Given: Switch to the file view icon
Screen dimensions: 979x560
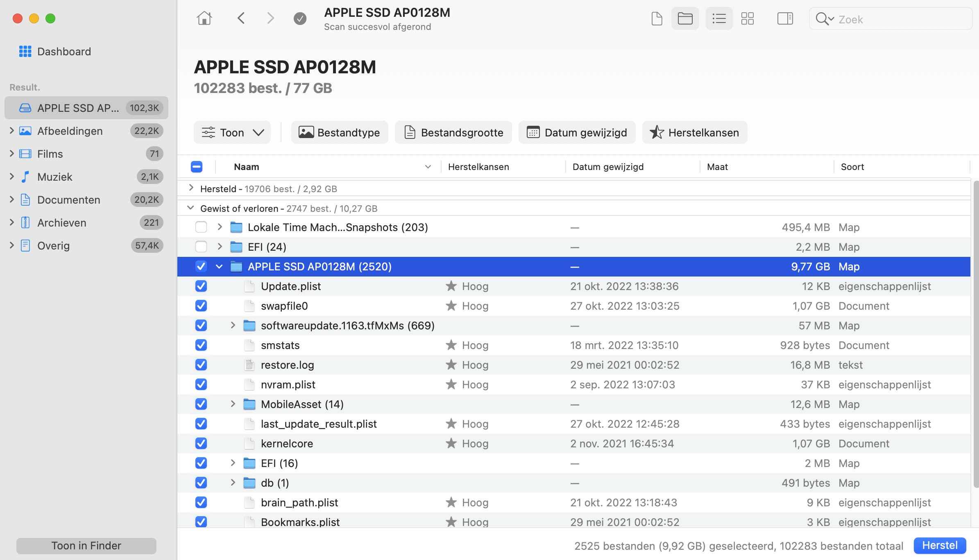Looking at the screenshot, I should [x=657, y=19].
